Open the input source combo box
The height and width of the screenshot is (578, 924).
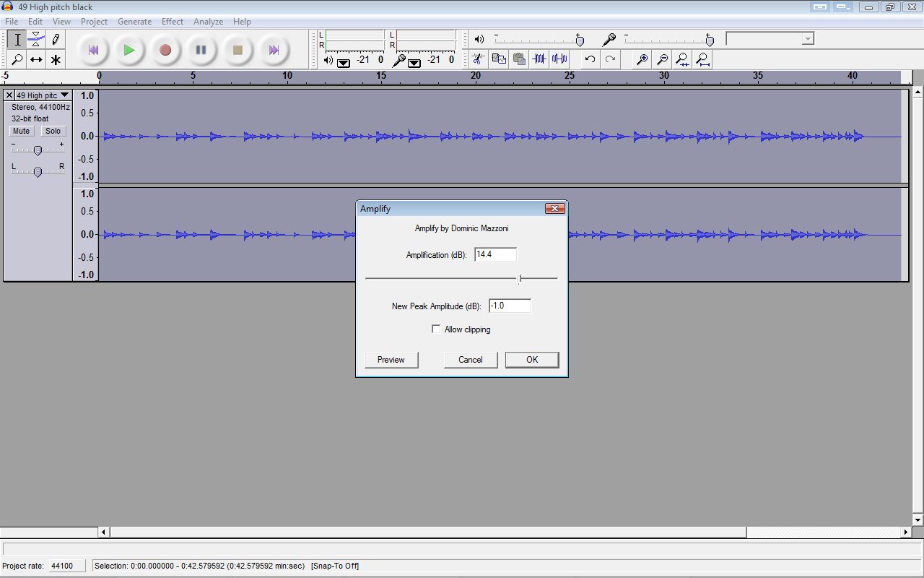(770, 39)
